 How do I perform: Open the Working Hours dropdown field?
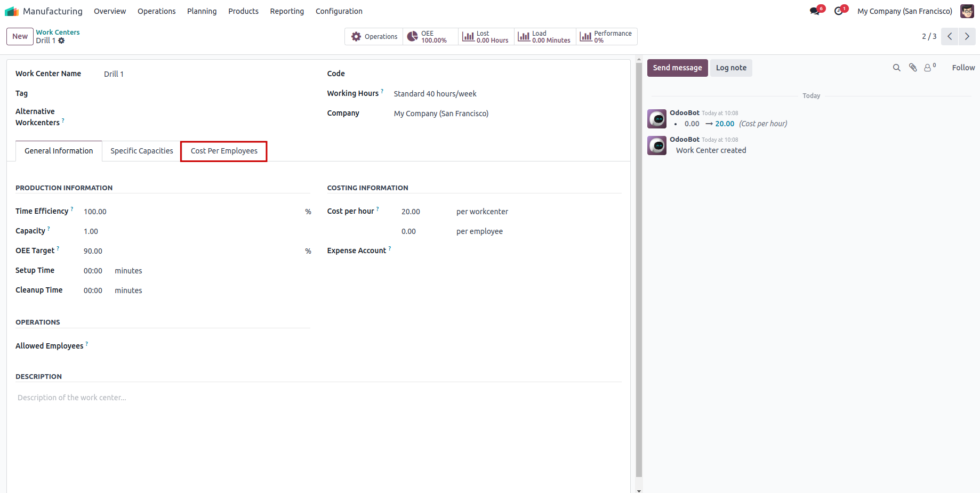[x=507, y=94]
